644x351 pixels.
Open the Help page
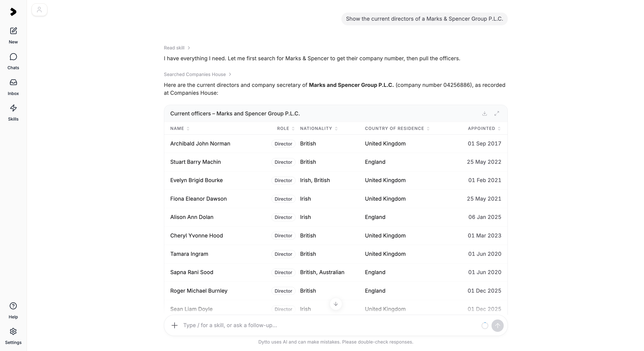click(x=13, y=311)
